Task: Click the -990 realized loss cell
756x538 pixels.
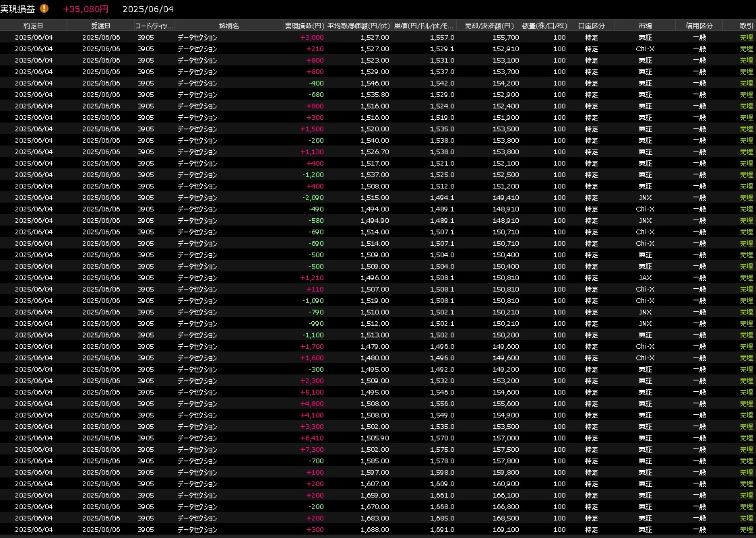Action: (x=316, y=324)
